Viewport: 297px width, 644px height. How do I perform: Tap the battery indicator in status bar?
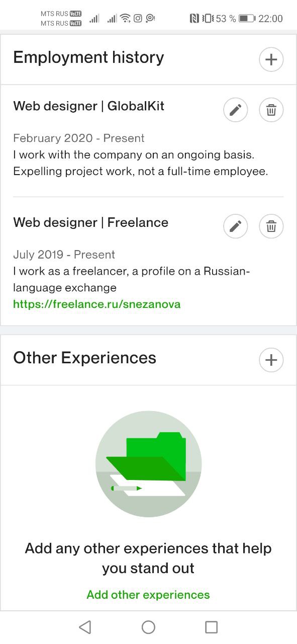pyautogui.click(x=247, y=19)
